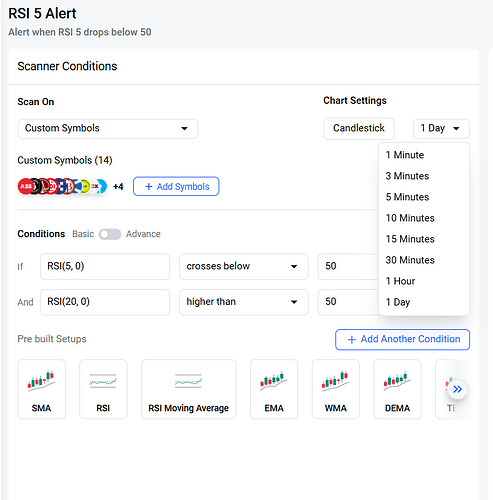The width and height of the screenshot is (493, 500).
Task: Open the red ABB symbol logo
Action: [x=26, y=186]
